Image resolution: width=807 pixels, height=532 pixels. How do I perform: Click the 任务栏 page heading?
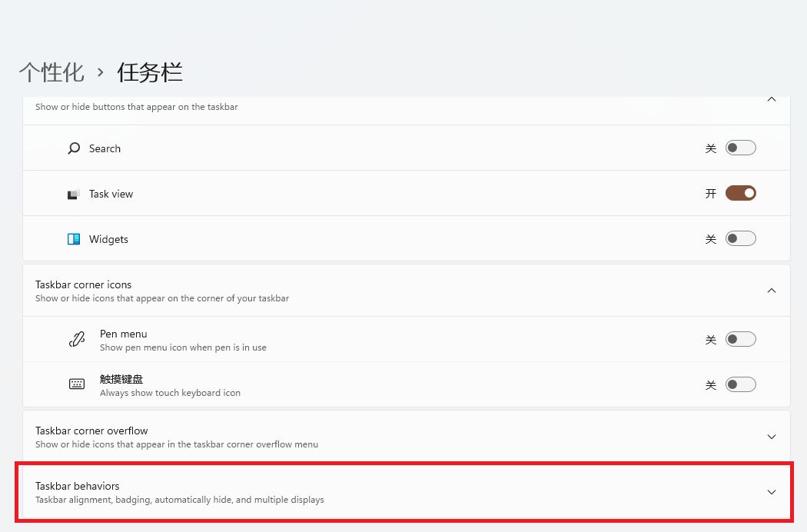(x=149, y=71)
